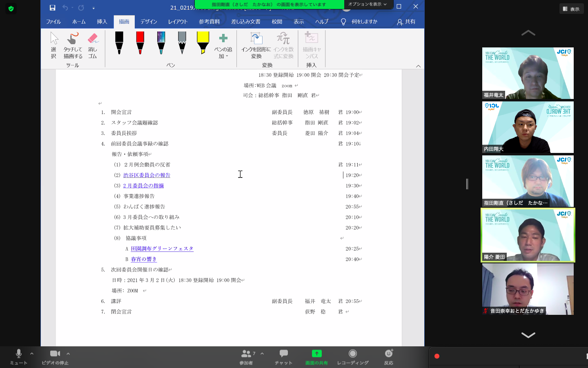Screen dimensions: 588x368
Task: Click the Share (共有) button in ribbon
Action: (406, 22)
